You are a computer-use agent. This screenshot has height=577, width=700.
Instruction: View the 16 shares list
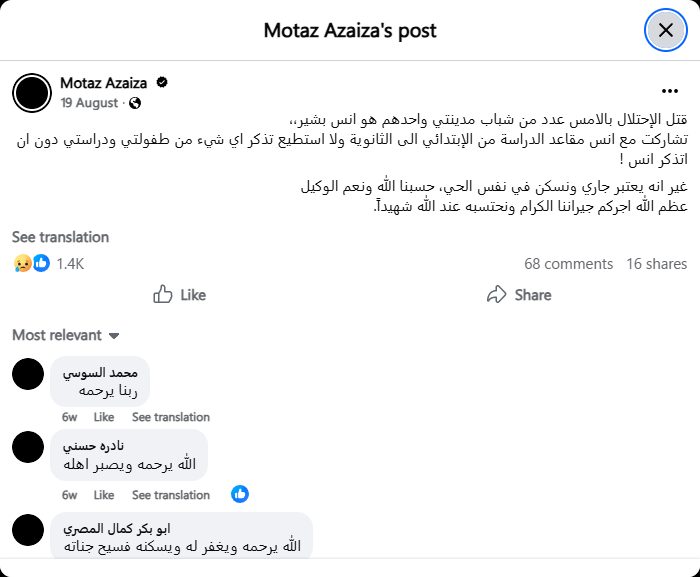click(656, 264)
